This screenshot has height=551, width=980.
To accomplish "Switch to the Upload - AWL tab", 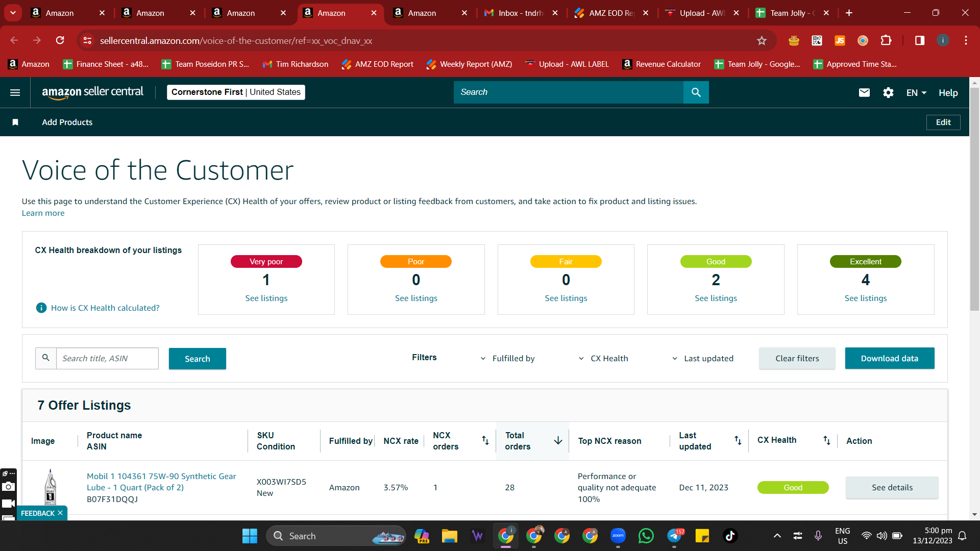I will pyautogui.click(x=702, y=13).
